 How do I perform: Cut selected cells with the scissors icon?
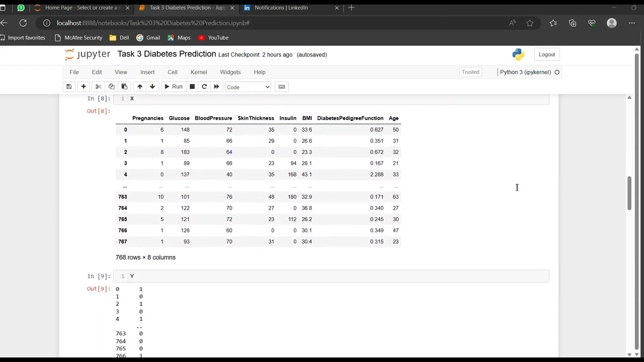[99, 87]
